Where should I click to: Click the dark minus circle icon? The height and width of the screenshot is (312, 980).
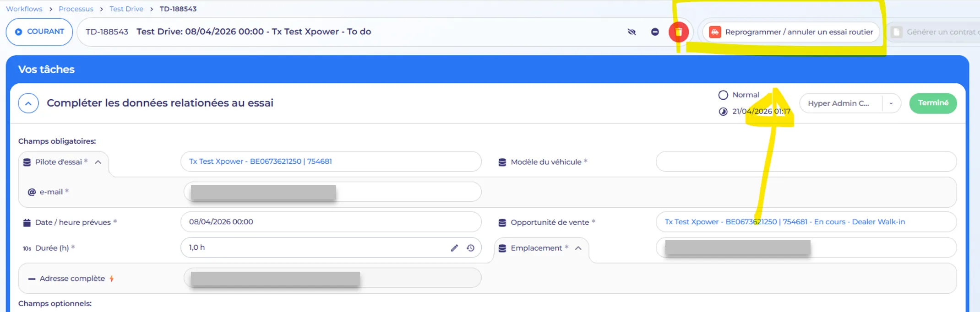pyautogui.click(x=655, y=32)
